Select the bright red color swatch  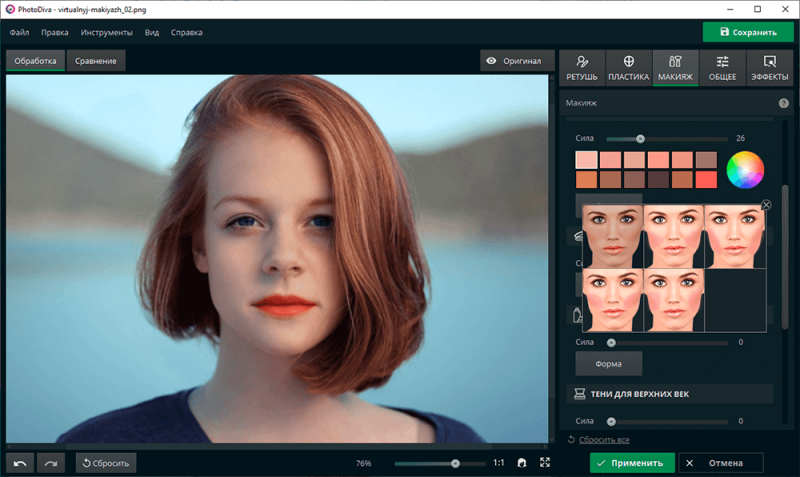706,180
